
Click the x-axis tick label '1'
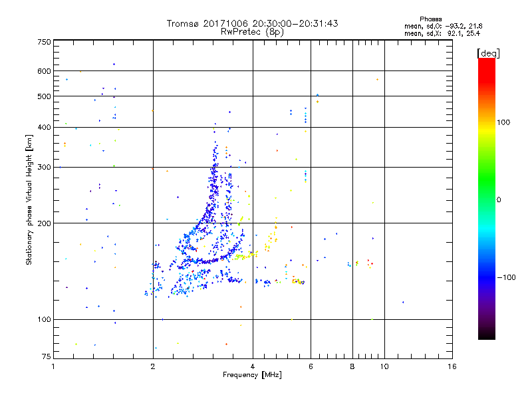point(53,366)
